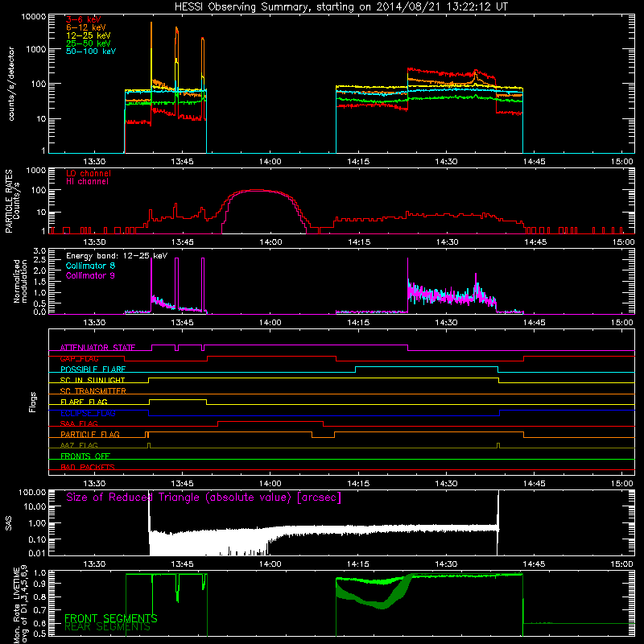Click the FRONTS_OFF flag label

point(85,456)
